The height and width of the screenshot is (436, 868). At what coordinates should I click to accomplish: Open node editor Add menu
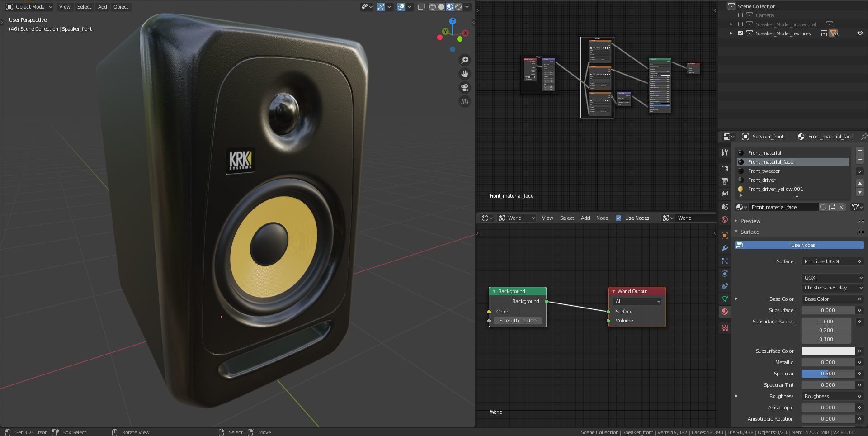tap(585, 218)
